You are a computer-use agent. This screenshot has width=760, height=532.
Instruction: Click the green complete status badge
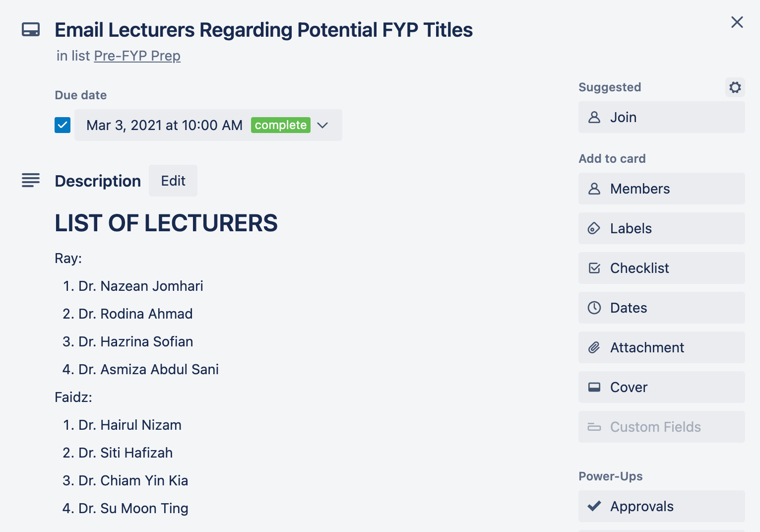(x=281, y=125)
